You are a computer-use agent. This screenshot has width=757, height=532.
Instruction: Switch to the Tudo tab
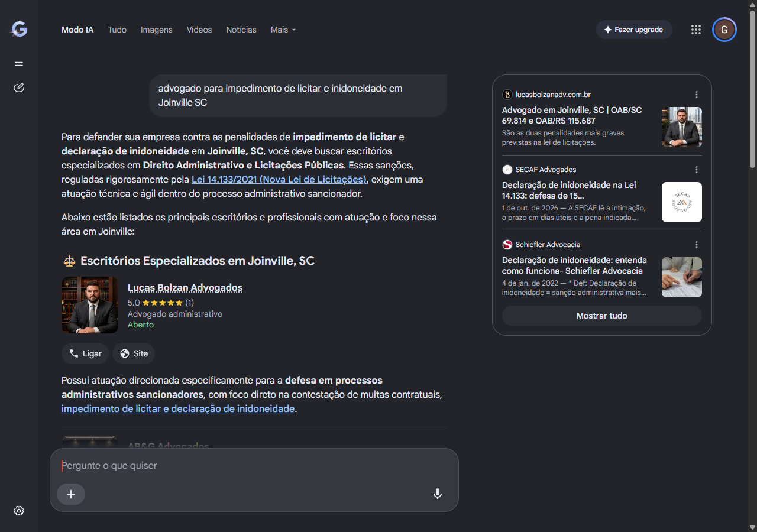(x=117, y=30)
